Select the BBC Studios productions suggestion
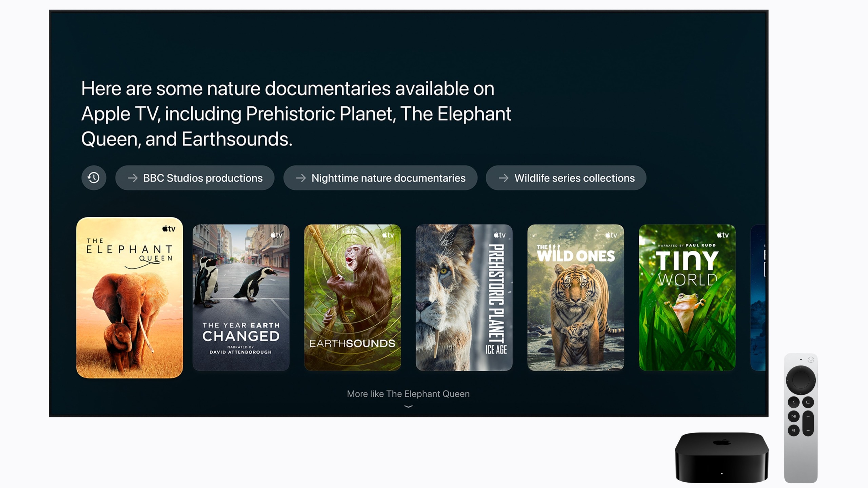Screen dimensions: 868x488 pos(195,178)
